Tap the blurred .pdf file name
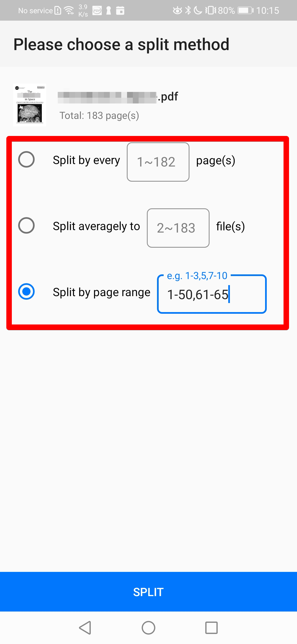 [118, 97]
